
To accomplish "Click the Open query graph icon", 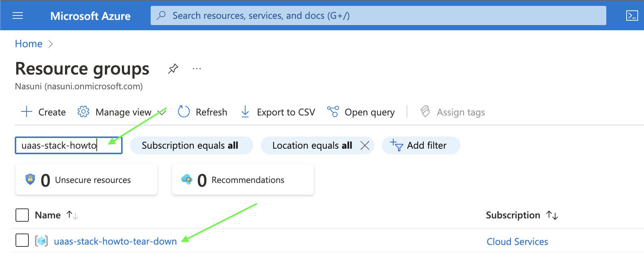I will click(333, 111).
